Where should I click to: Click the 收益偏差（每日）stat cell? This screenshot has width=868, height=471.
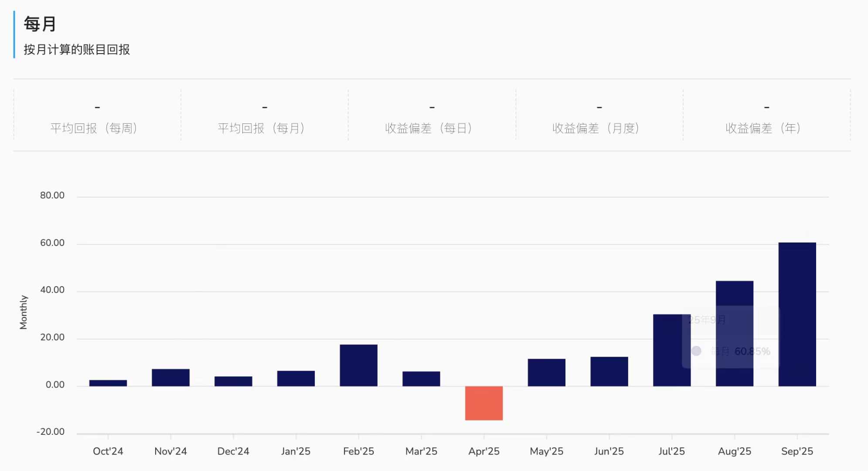432,116
